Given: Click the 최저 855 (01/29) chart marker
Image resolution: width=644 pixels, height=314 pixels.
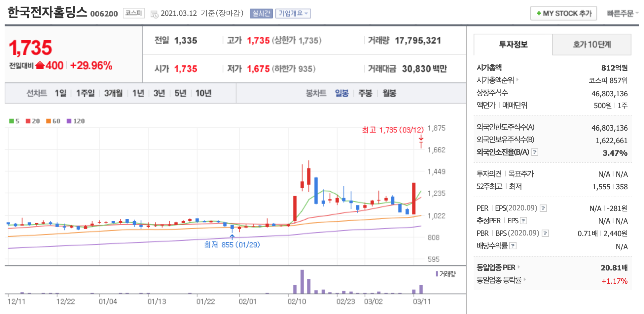Looking at the screenshot, I should [232, 245].
